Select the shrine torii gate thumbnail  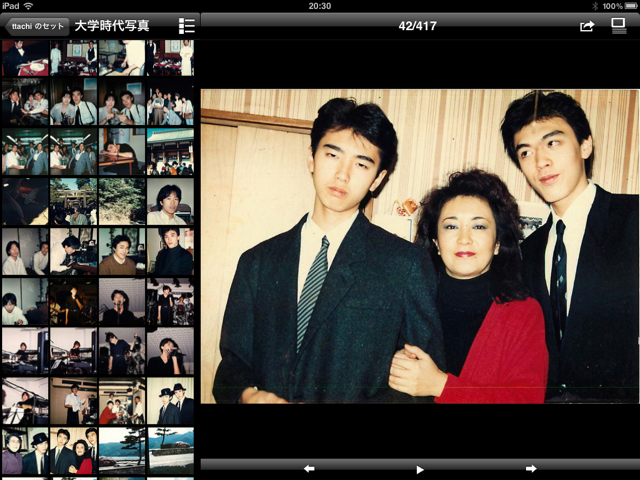pos(73,201)
